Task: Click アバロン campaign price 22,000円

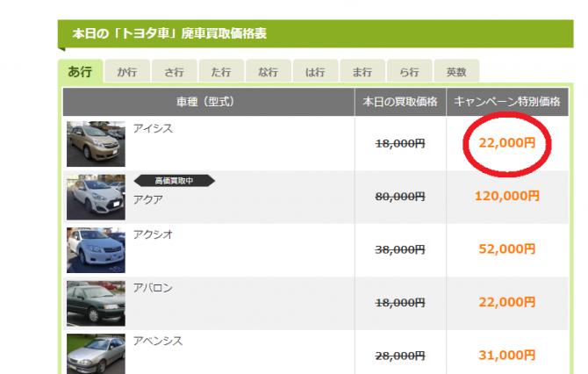Action: tap(507, 302)
